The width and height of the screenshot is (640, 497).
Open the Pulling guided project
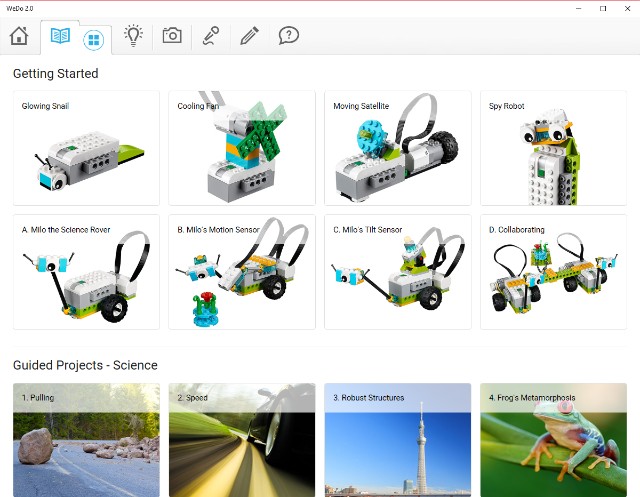86,440
